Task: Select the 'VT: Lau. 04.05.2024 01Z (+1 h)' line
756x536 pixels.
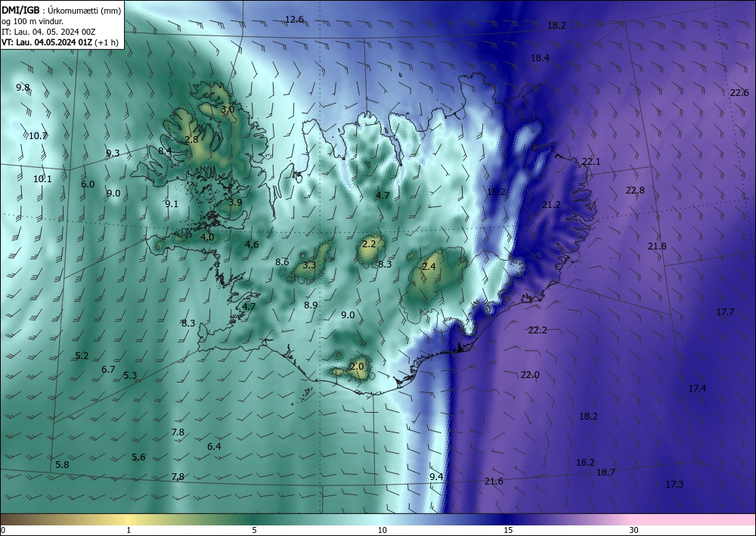Action: coord(60,42)
